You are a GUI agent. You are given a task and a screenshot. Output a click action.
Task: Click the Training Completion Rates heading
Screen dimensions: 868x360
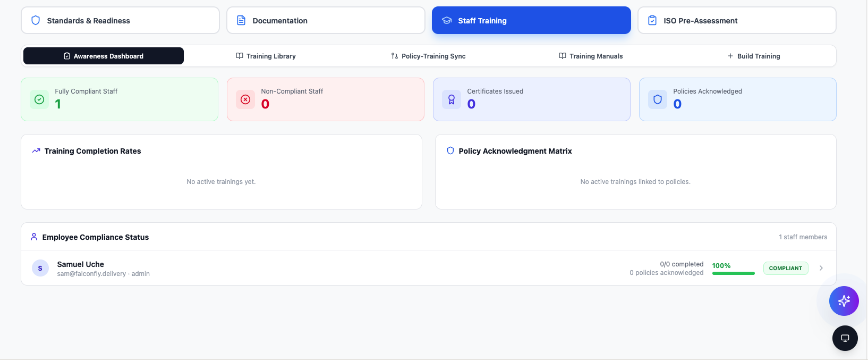tap(93, 151)
